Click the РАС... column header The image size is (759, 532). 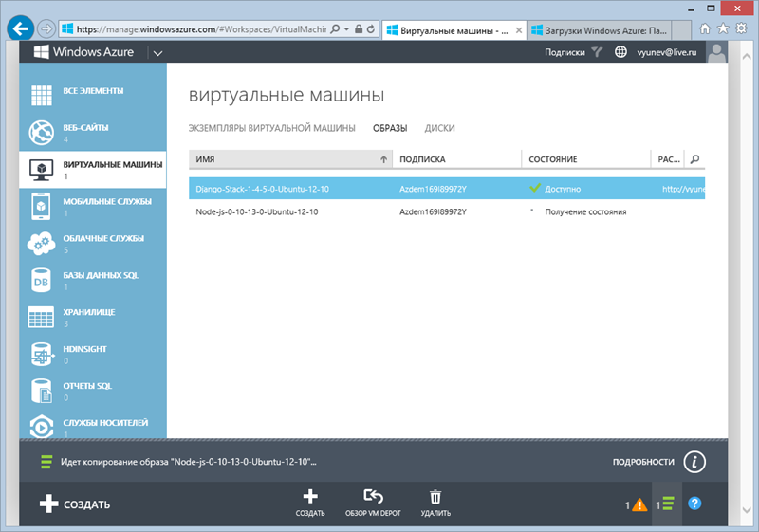[669, 159]
